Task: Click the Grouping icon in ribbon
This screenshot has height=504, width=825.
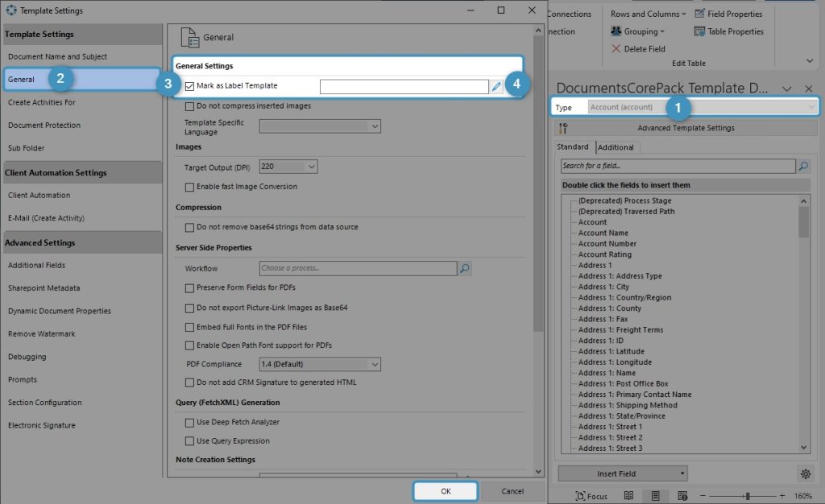Action: tap(616, 31)
